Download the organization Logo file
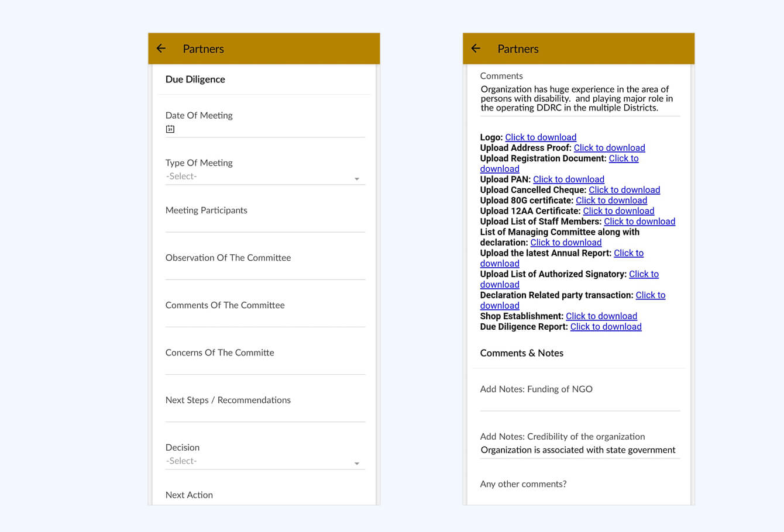Image resolution: width=784 pixels, height=532 pixels. pyautogui.click(x=540, y=137)
